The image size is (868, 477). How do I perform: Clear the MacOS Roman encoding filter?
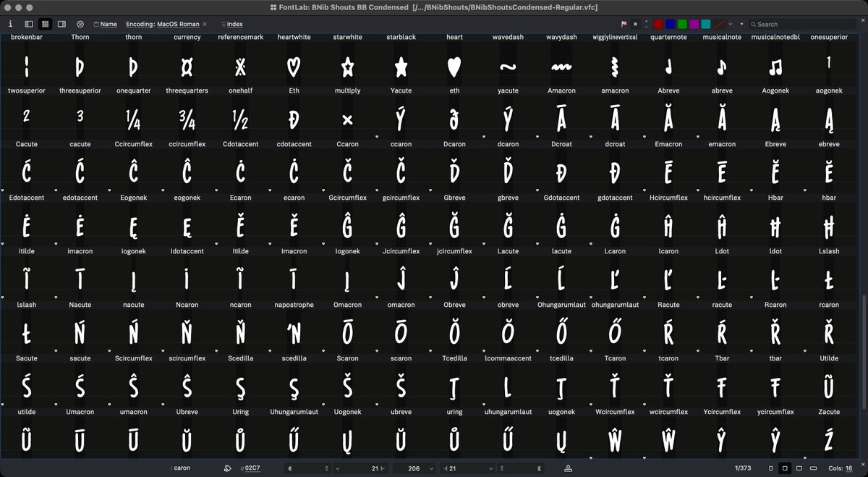pyautogui.click(x=205, y=24)
